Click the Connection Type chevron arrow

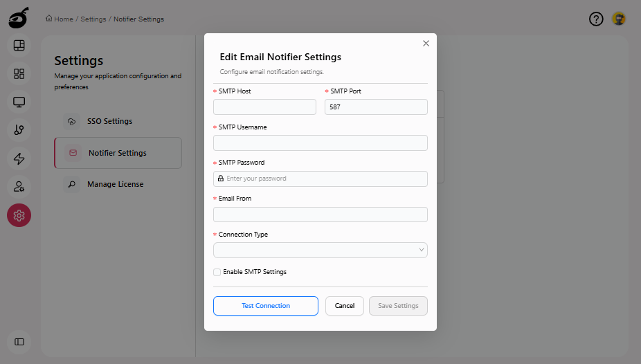(x=421, y=250)
